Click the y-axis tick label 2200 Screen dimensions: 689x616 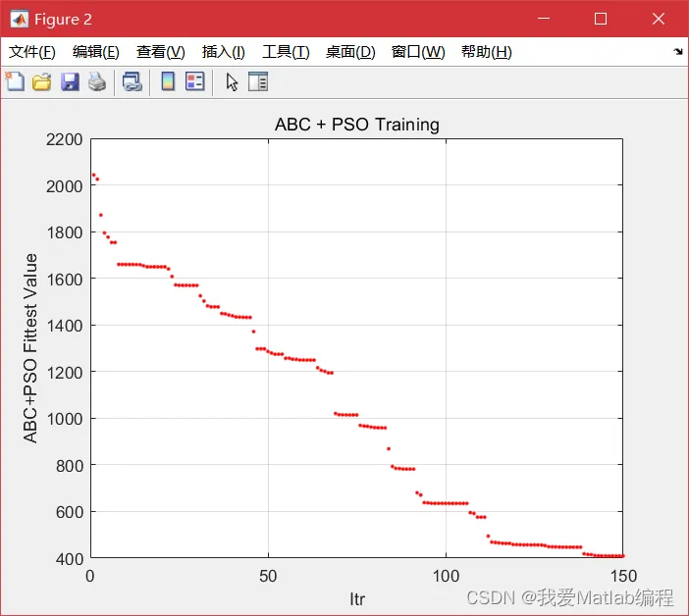click(64, 139)
